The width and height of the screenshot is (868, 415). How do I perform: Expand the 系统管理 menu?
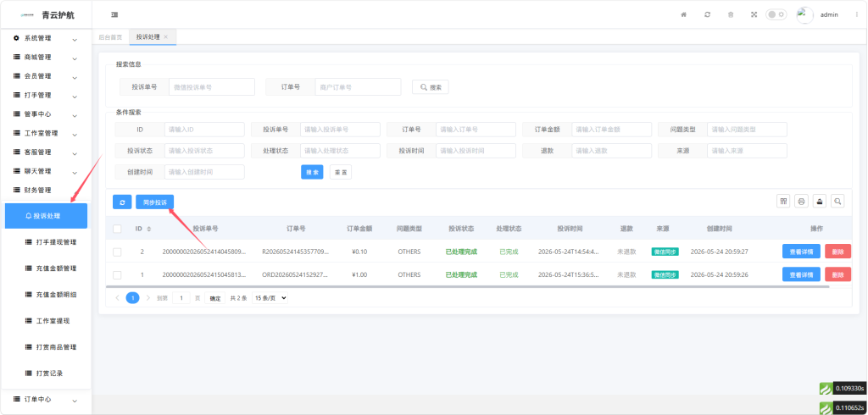point(46,39)
